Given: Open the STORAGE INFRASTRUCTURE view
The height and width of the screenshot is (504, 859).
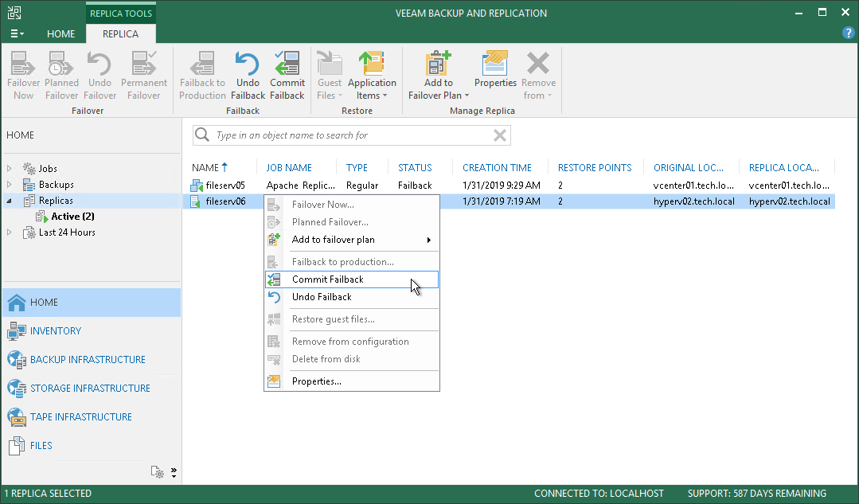Looking at the screenshot, I should (x=92, y=388).
